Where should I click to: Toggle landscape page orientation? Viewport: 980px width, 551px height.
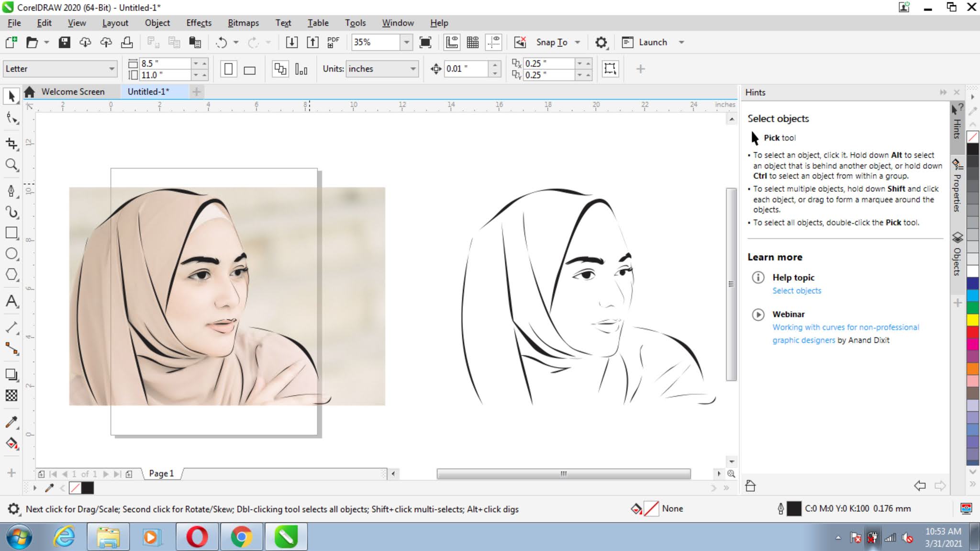[x=249, y=69]
